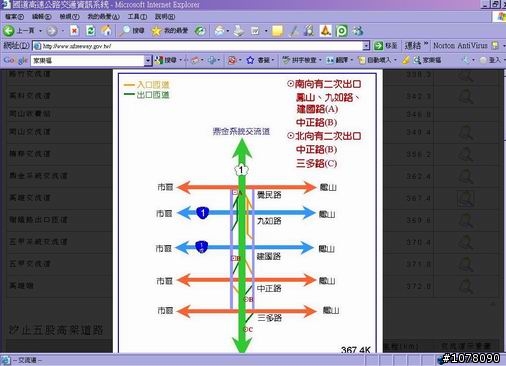This screenshot has width=506, height=366.
Task: Click the 鼎金系統交流道 label in the diagram
Action: [241, 131]
